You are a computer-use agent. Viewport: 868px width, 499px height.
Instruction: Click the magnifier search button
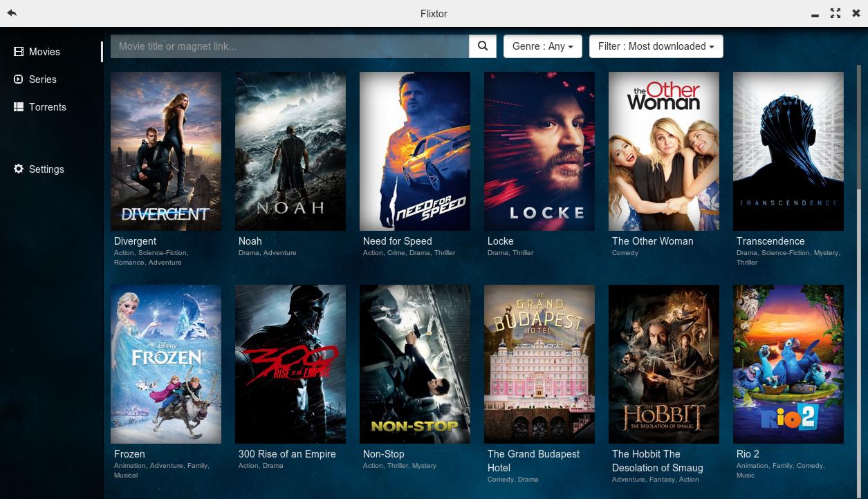point(483,46)
